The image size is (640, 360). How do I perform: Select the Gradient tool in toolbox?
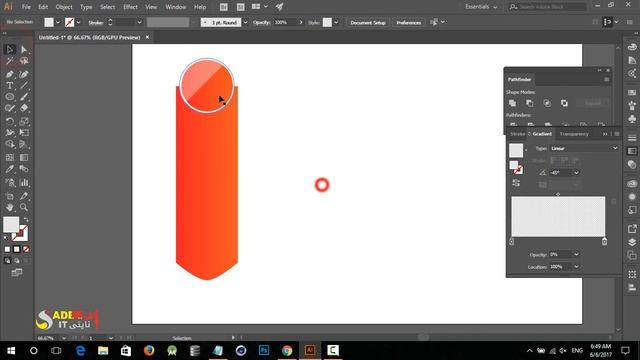(x=24, y=158)
